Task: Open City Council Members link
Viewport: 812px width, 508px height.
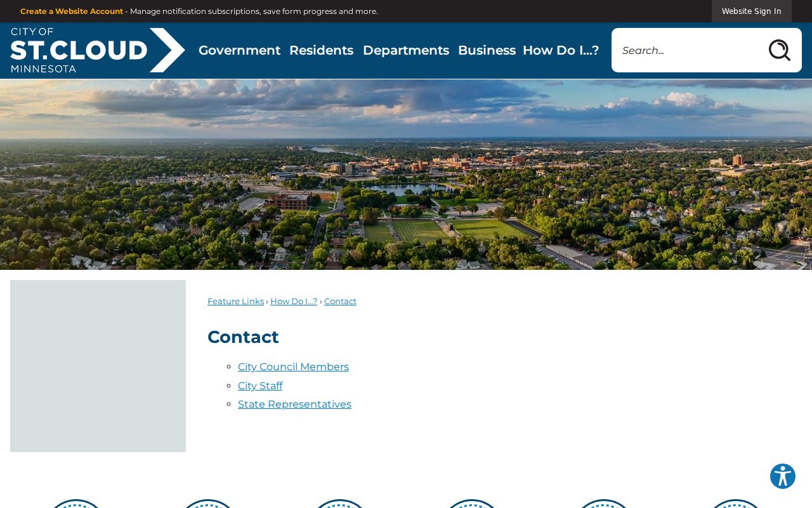Action: tap(293, 367)
